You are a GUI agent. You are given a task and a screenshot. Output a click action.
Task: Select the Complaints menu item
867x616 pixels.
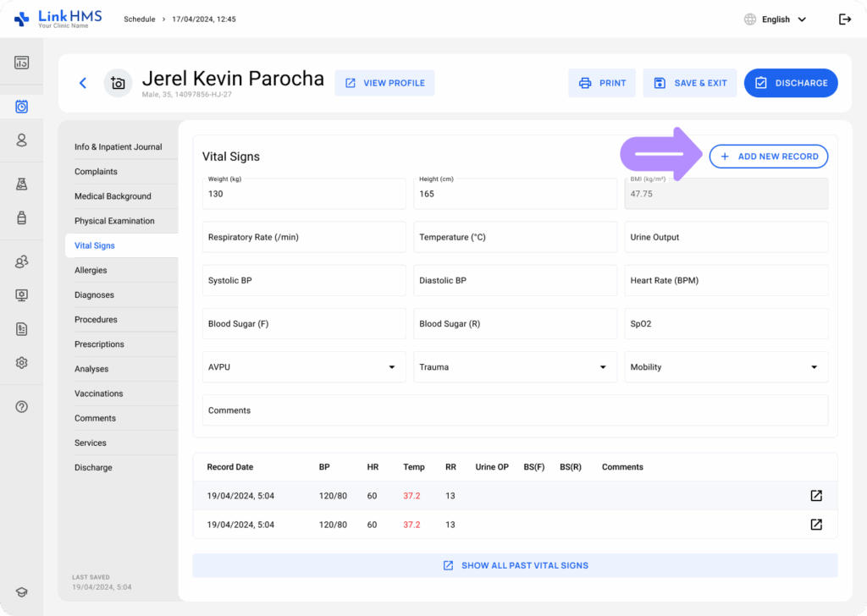96,172
